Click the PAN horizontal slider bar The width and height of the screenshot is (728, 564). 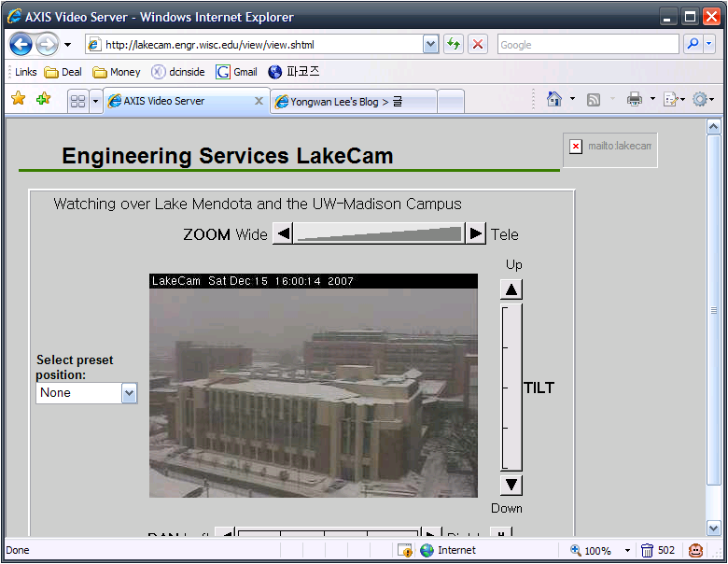click(x=329, y=532)
